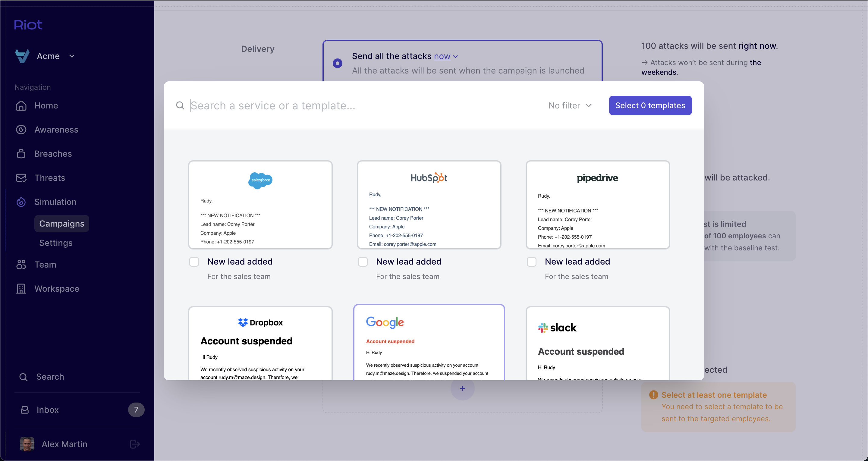This screenshot has height=461, width=868.
Task: Click the Team people icon
Action: (x=21, y=265)
